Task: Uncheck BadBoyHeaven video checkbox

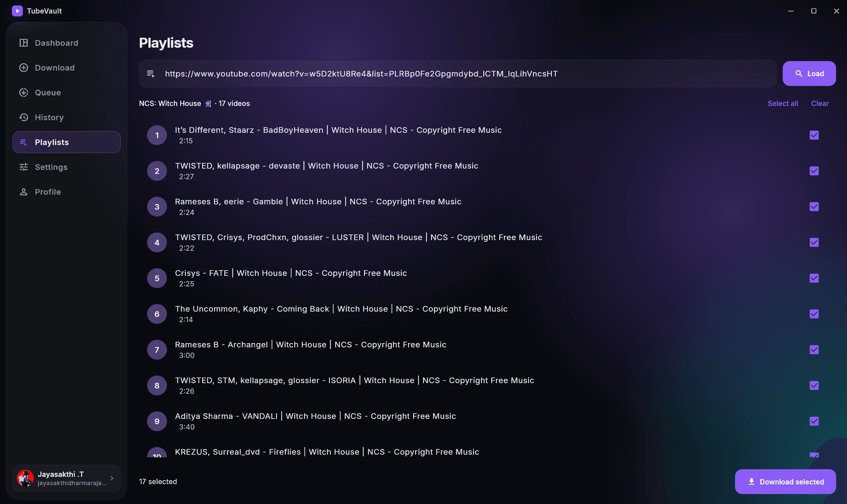Action: [814, 135]
